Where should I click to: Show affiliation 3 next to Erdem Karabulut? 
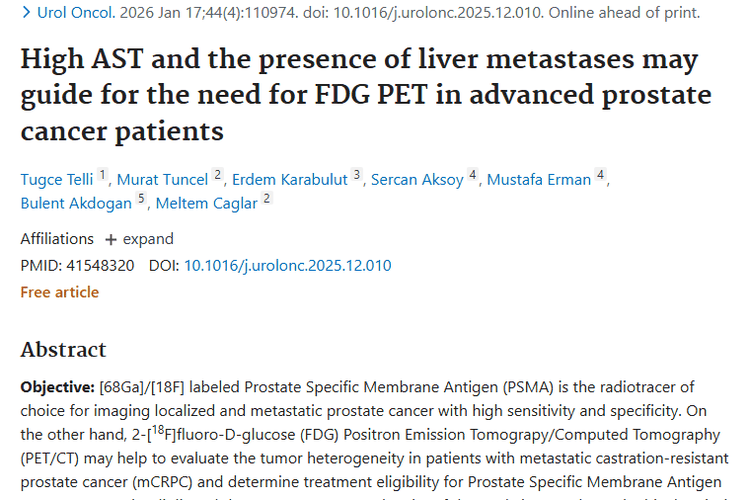point(357,176)
